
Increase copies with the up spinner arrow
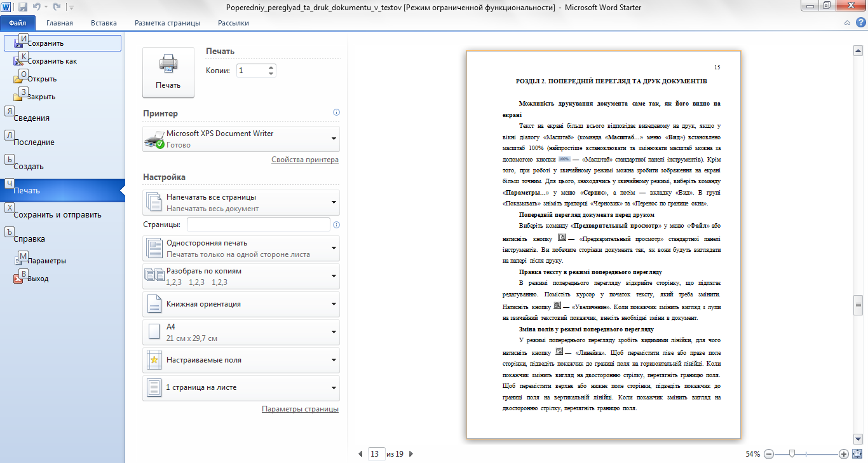[x=271, y=67]
